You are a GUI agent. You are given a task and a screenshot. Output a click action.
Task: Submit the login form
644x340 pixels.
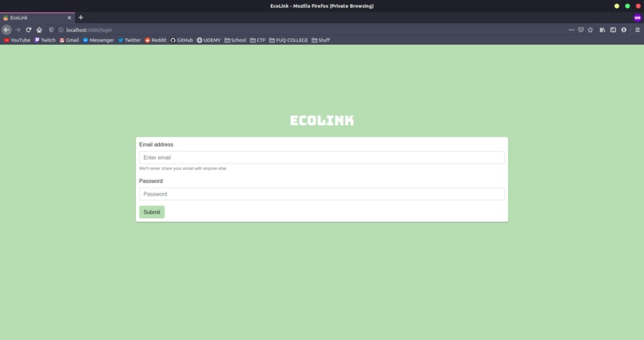coord(152,212)
